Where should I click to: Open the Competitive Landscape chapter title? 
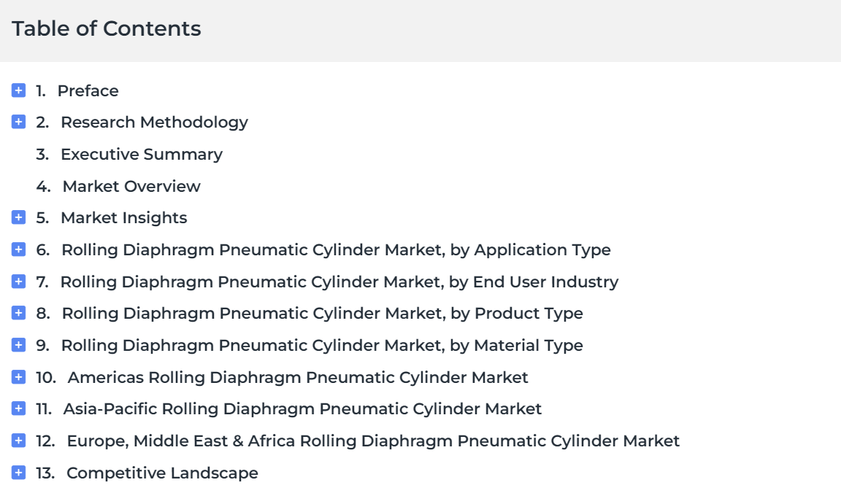162,473
